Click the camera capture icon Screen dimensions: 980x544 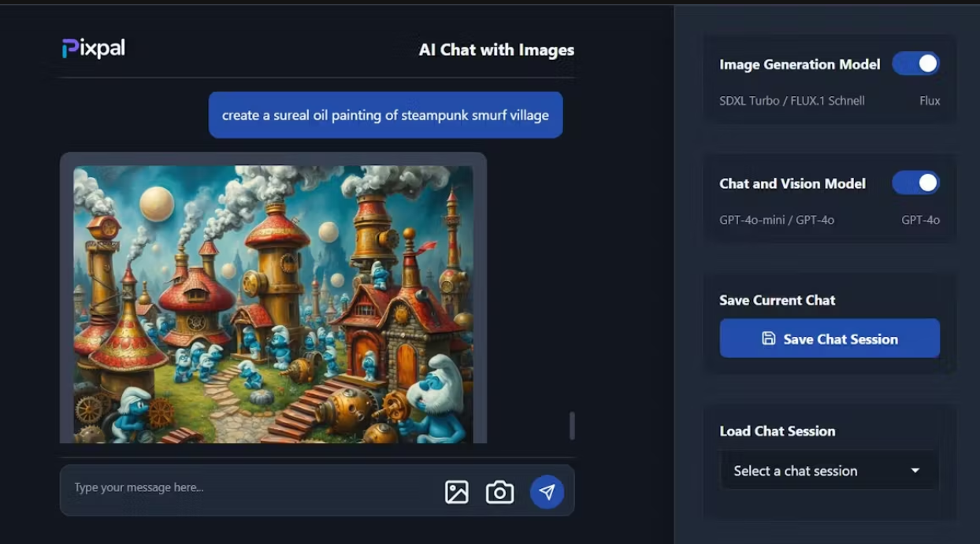(499, 492)
